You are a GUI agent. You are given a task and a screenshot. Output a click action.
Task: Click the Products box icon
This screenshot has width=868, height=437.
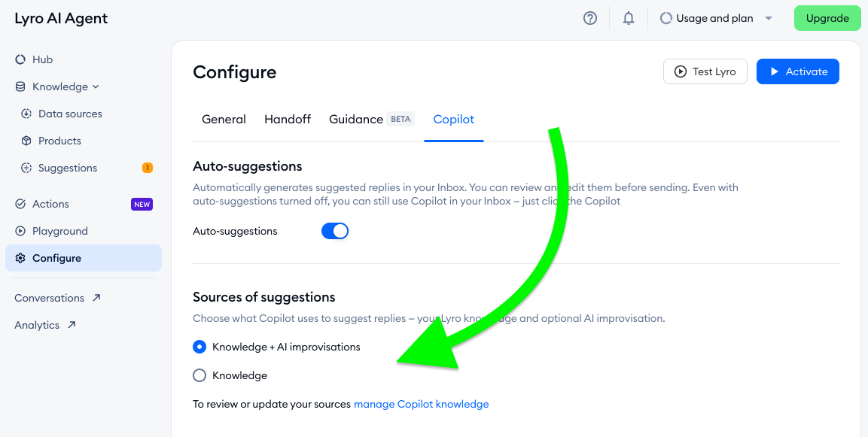[x=26, y=141]
